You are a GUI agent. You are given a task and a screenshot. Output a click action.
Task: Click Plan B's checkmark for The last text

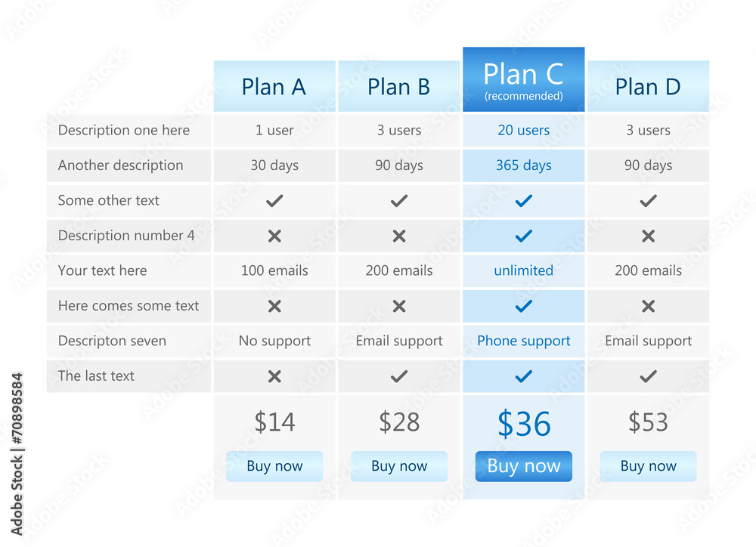tap(399, 376)
